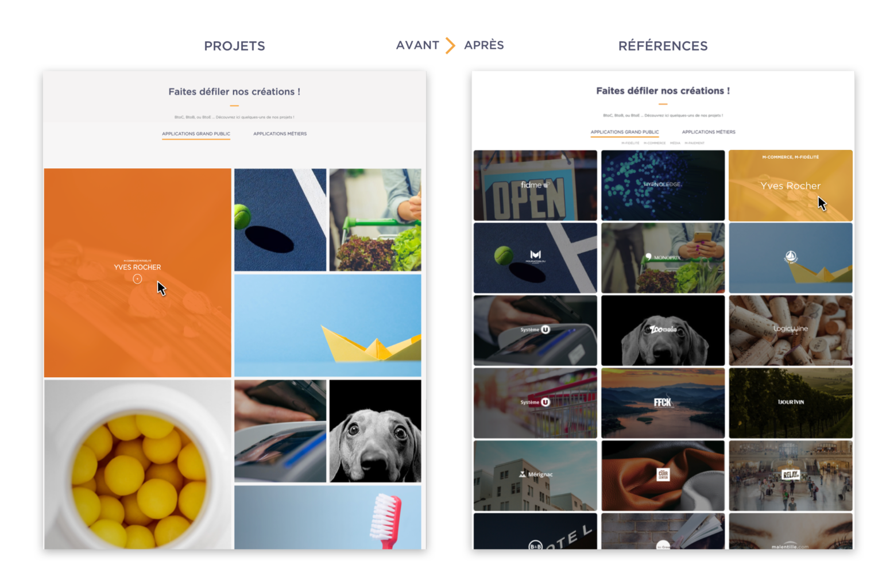Filter references by Média
The image size is (882, 588).
click(x=675, y=143)
